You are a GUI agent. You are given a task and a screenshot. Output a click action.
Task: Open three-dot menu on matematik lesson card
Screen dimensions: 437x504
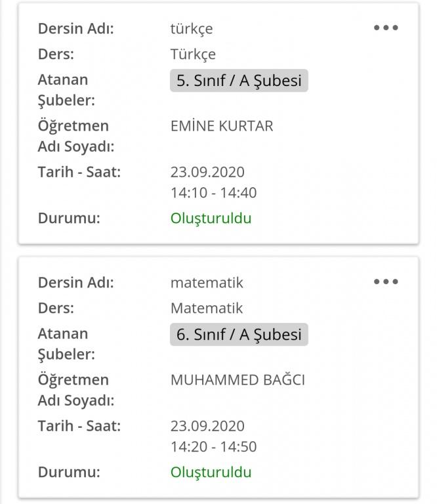[x=386, y=282]
